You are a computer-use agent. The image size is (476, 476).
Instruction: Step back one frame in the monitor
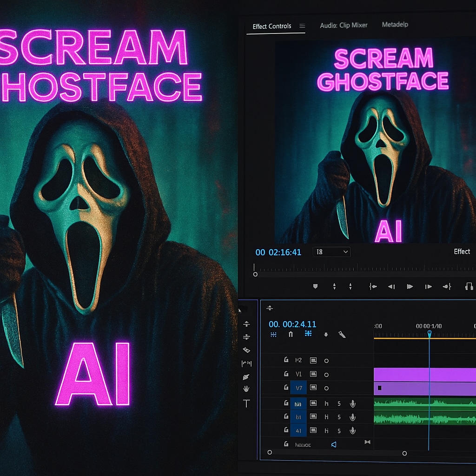click(x=391, y=286)
